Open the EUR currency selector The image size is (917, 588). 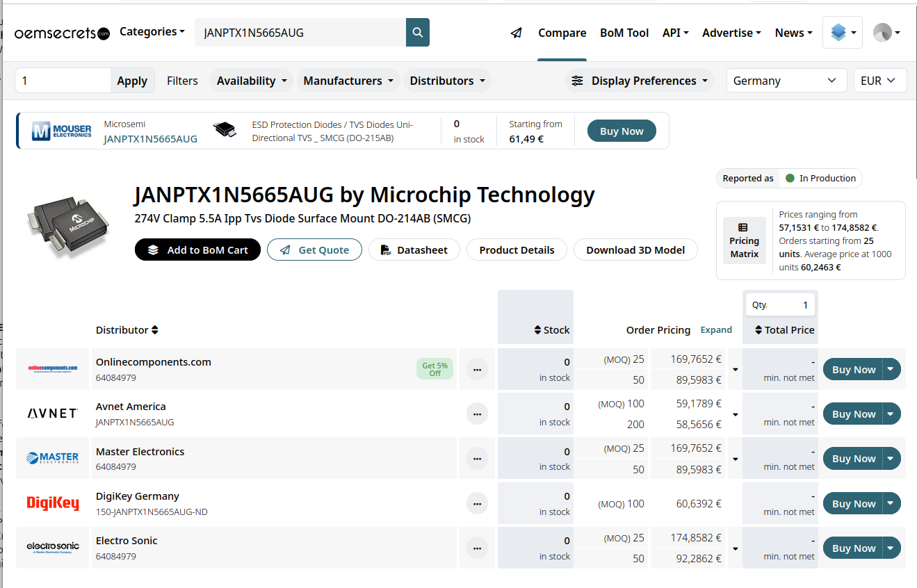click(879, 81)
